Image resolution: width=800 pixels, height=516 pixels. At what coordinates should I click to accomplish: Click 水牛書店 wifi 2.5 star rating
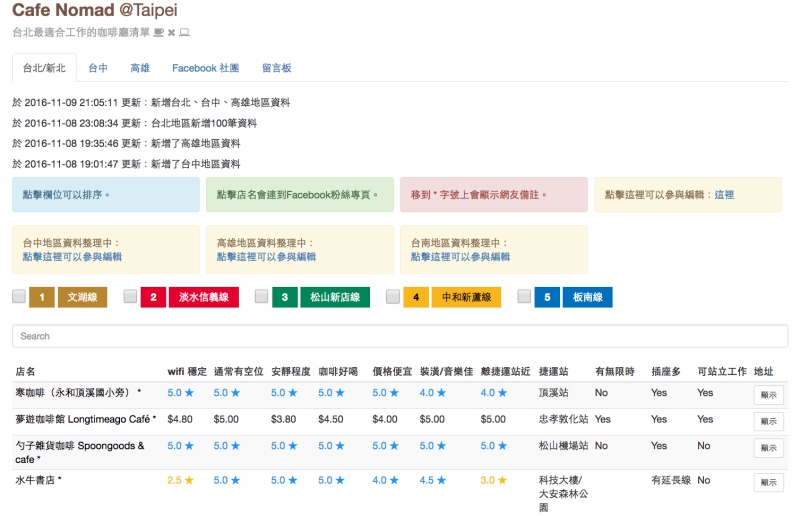(180, 481)
